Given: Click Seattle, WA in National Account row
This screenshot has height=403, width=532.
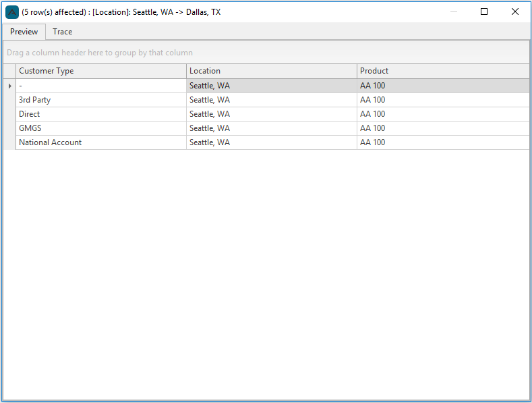Looking at the screenshot, I should [x=272, y=142].
